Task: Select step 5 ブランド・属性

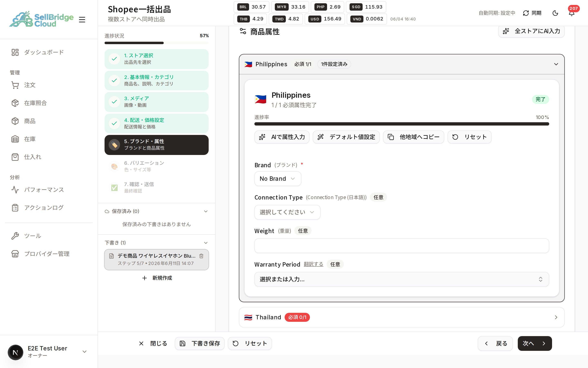Action: pyautogui.click(x=156, y=145)
